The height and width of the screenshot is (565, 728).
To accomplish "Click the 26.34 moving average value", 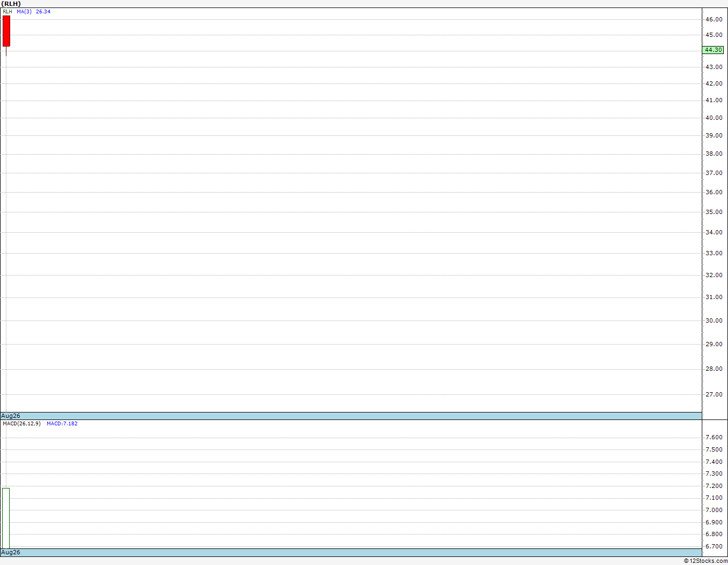I will pyautogui.click(x=43, y=11).
